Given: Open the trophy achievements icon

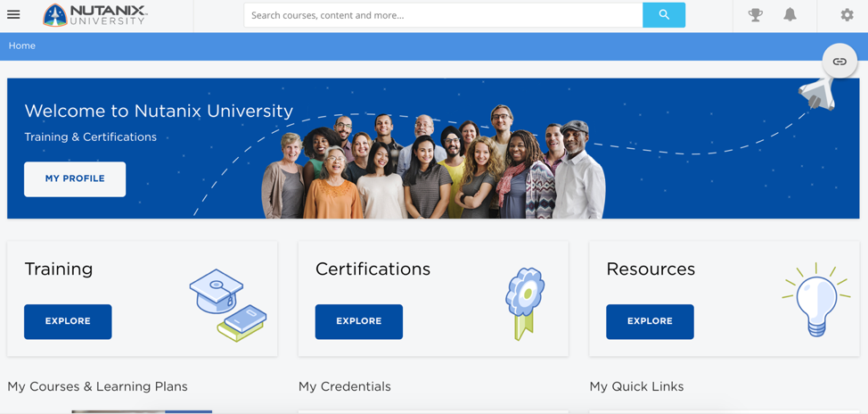Looking at the screenshot, I should click(755, 15).
